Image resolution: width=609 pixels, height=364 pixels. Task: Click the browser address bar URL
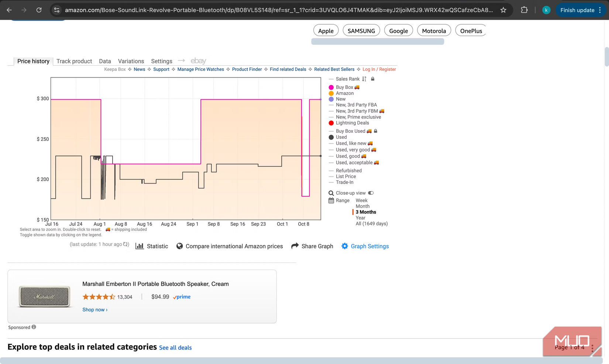(x=279, y=10)
